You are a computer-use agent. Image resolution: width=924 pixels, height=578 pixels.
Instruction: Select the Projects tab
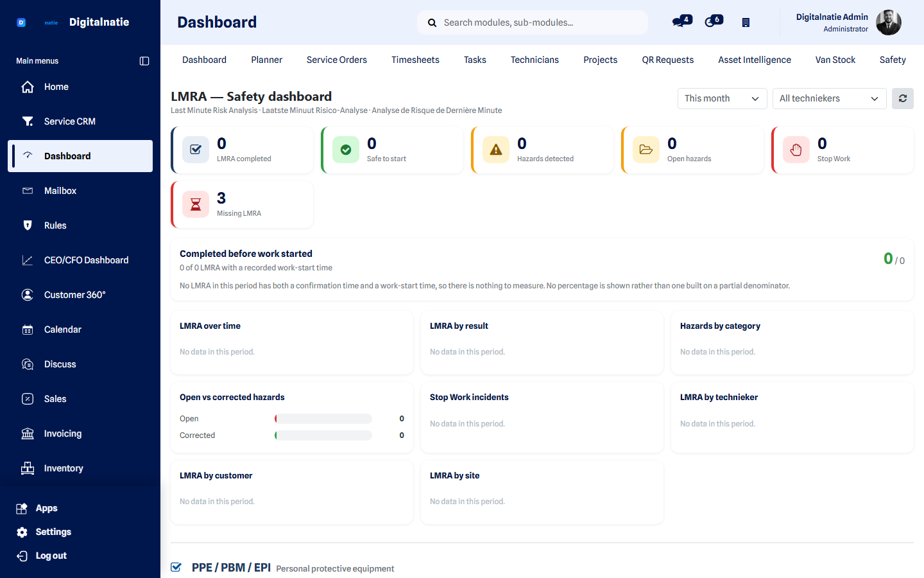coord(600,60)
